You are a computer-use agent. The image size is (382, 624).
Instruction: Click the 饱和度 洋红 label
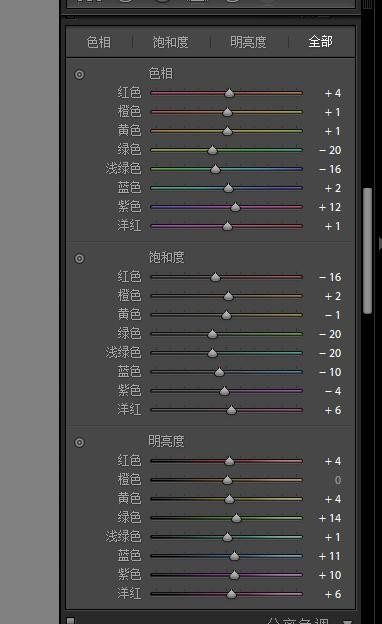click(x=129, y=410)
